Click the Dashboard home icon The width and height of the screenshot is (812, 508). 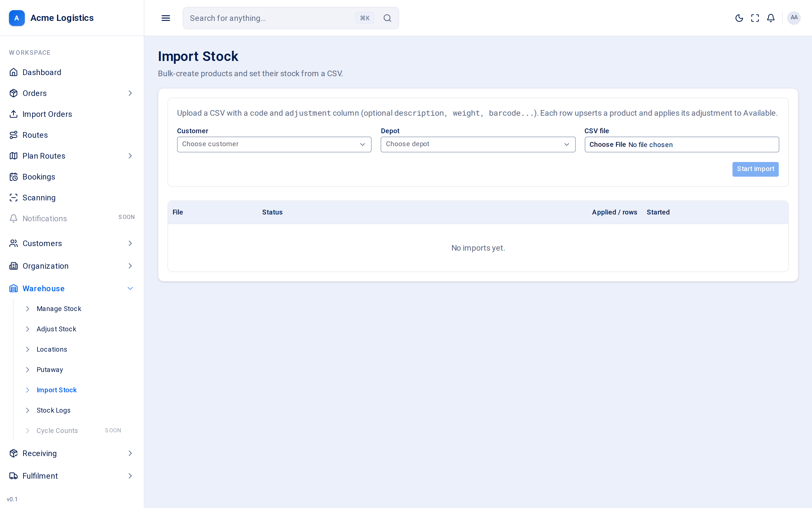[14, 72]
